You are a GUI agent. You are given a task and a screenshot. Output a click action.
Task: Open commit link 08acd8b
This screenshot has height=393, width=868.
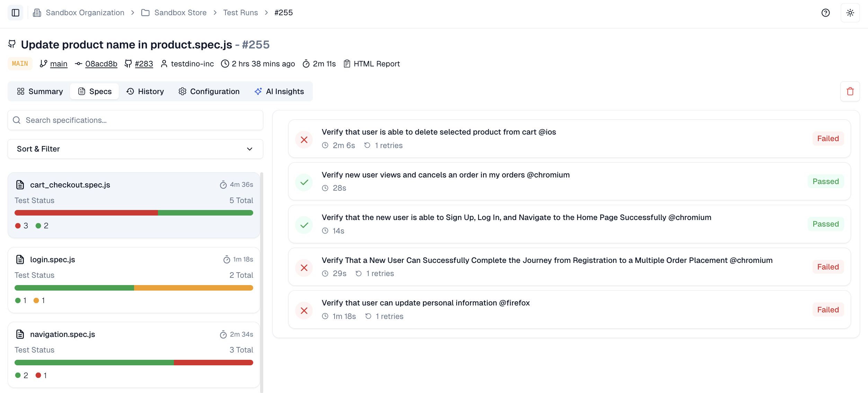[x=101, y=64]
